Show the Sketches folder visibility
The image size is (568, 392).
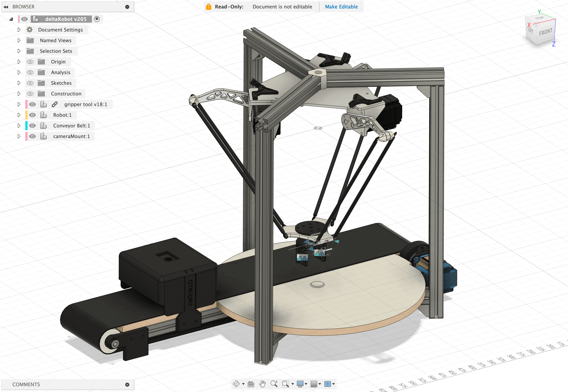[x=30, y=83]
